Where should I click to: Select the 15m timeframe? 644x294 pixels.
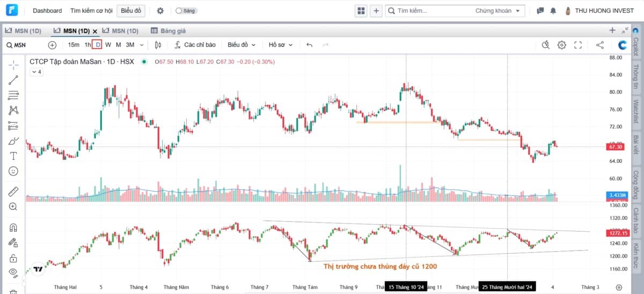point(74,45)
